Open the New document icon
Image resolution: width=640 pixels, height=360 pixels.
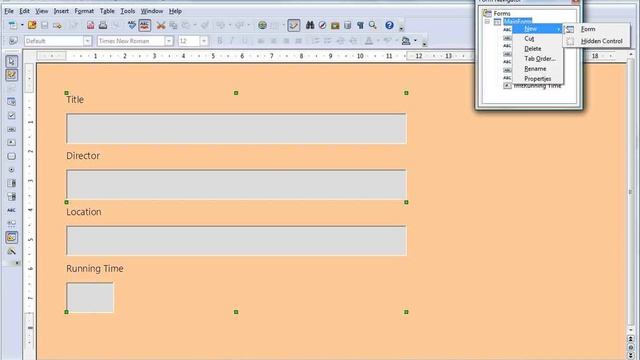tap(13, 25)
